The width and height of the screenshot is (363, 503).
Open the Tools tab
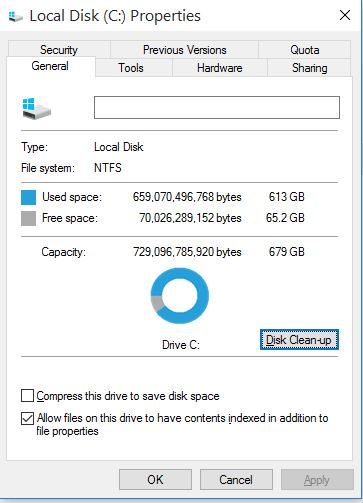131,68
